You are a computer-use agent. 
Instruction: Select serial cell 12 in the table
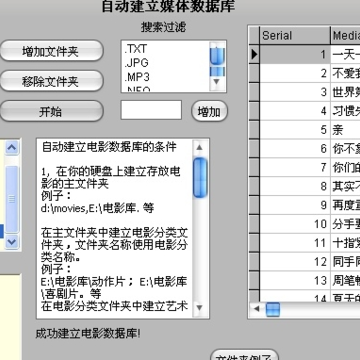tap(295, 262)
